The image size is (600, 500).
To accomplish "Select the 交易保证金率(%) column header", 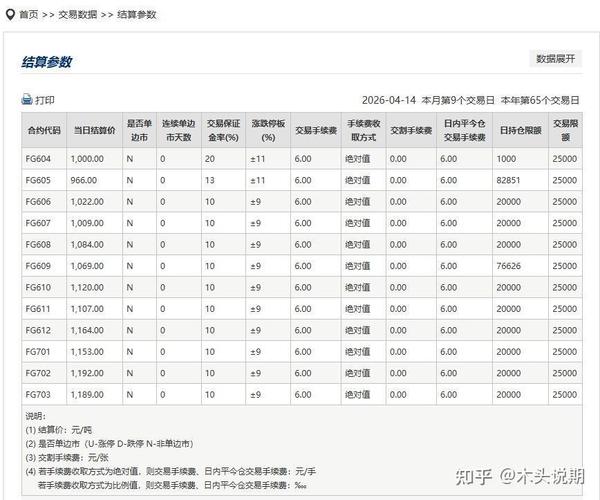I will coord(223,130).
